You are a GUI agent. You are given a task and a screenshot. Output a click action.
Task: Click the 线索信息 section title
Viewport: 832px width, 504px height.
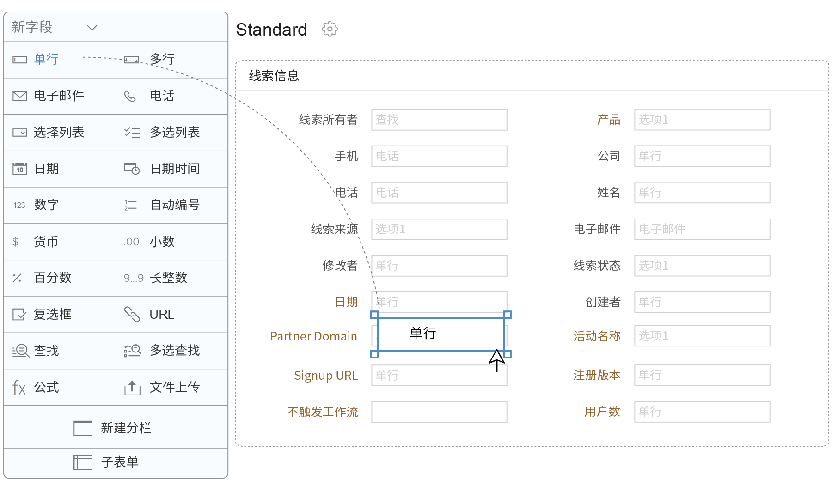pos(274,76)
